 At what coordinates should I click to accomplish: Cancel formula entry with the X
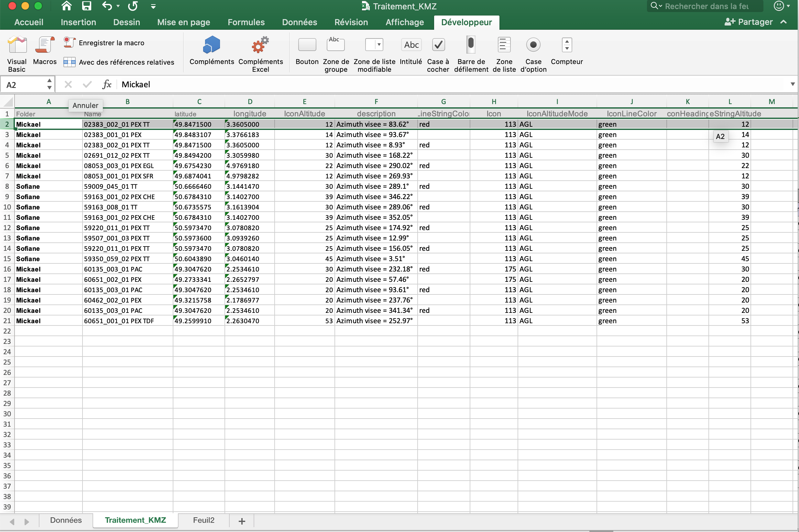click(x=68, y=84)
